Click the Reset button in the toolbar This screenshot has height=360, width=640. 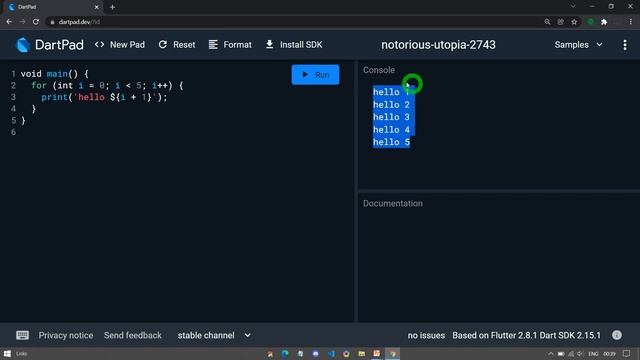pyautogui.click(x=177, y=45)
